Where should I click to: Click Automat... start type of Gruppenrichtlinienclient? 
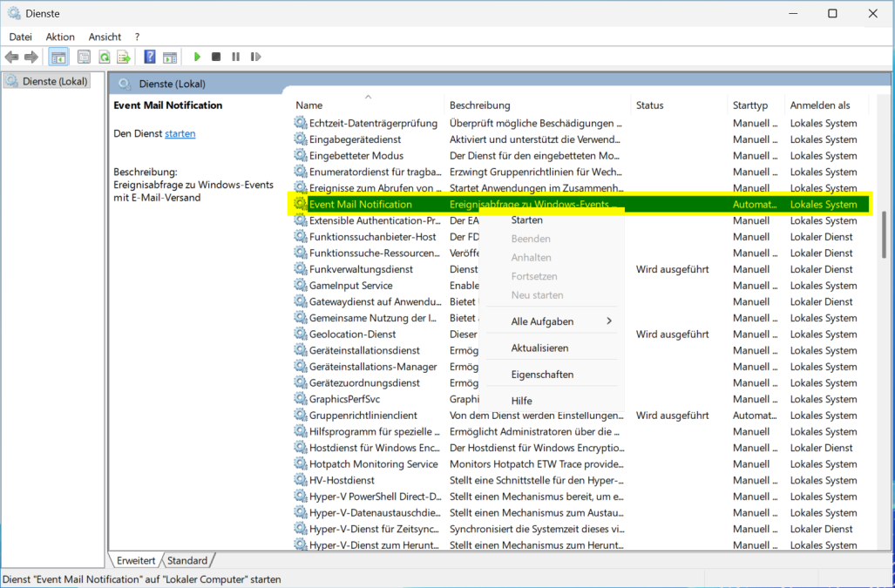(755, 416)
